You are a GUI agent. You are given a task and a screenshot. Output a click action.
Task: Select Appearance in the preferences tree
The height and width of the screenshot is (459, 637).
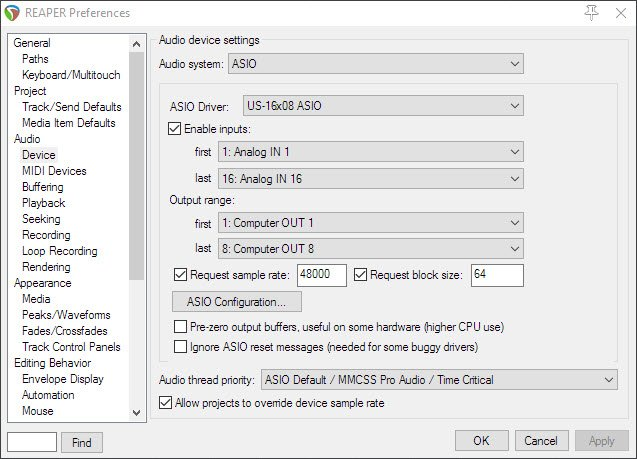(43, 283)
